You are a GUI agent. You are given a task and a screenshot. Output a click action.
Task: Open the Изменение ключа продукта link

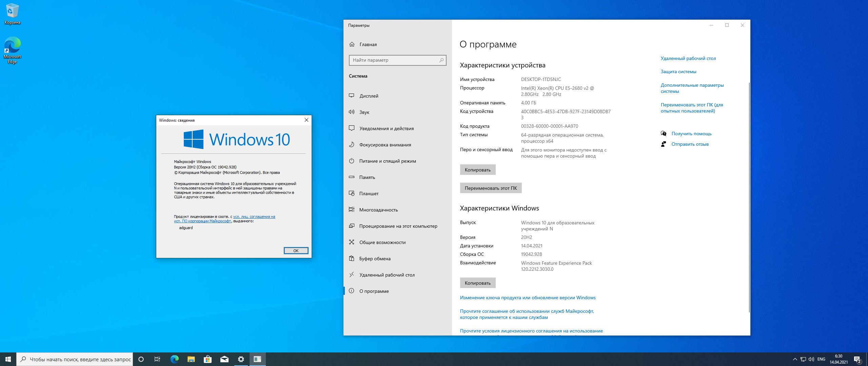point(528,298)
